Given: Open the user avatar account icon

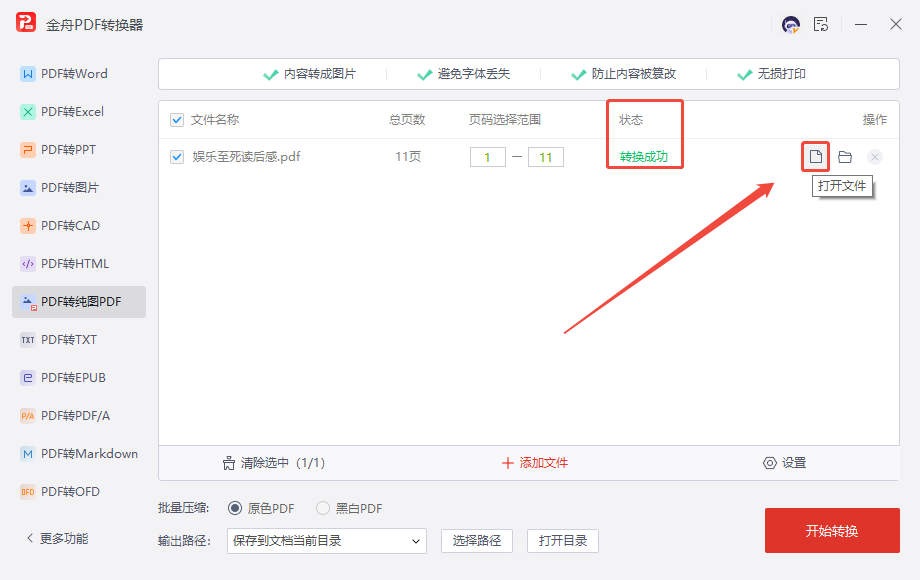Looking at the screenshot, I should tap(791, 25).
